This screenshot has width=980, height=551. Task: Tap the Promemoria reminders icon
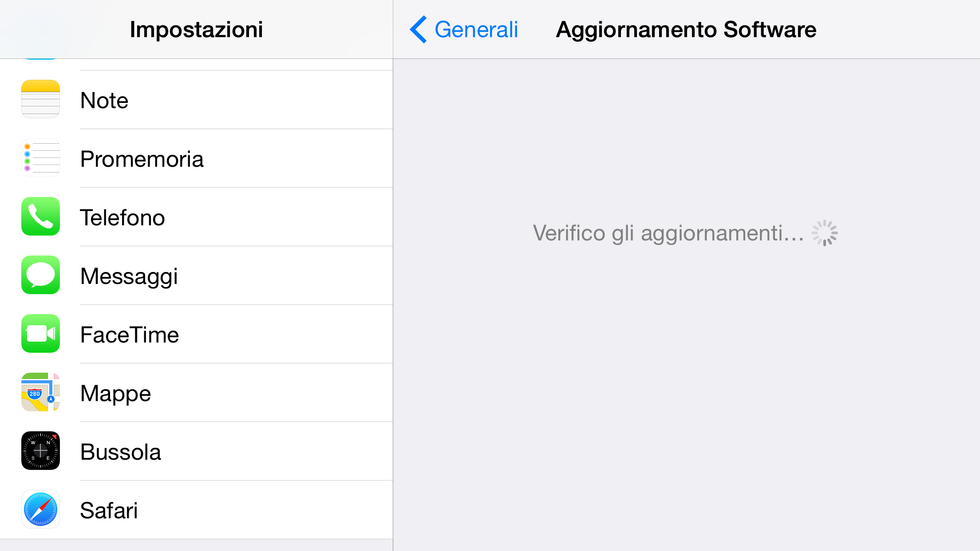point(41,158)
